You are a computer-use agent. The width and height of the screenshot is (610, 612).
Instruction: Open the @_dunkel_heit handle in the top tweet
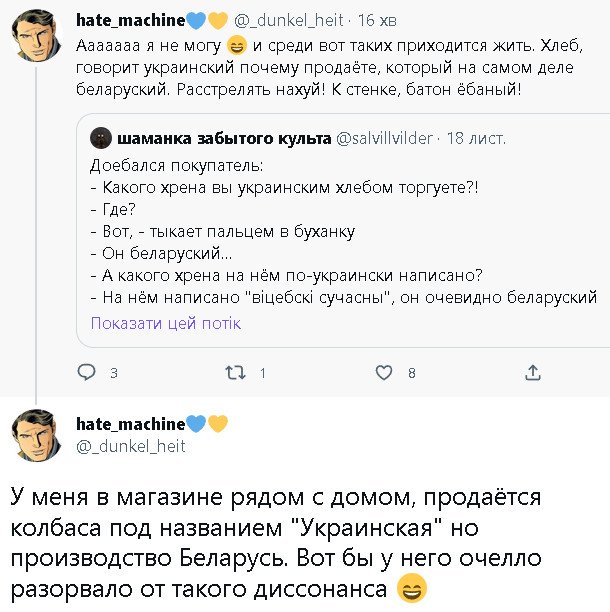(291, 19)
